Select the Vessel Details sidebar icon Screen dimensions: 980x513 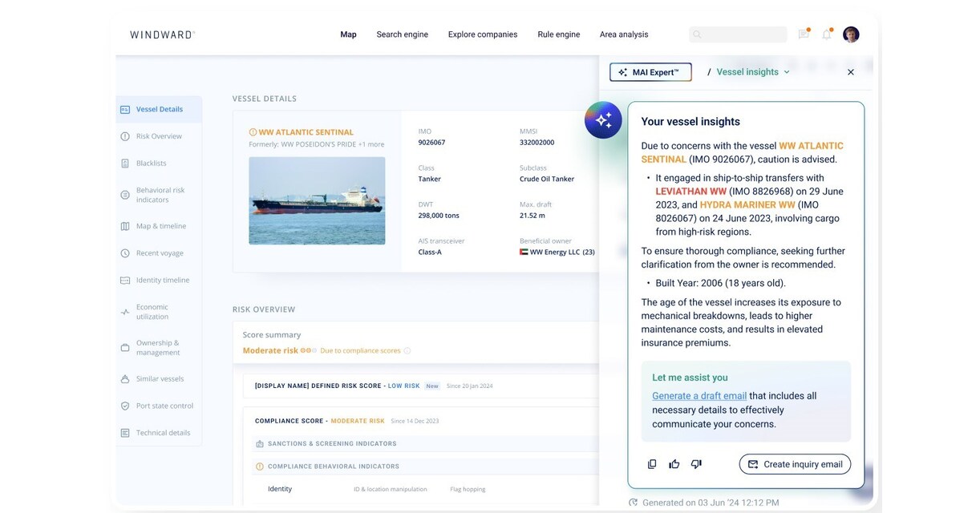click(124, 107)
